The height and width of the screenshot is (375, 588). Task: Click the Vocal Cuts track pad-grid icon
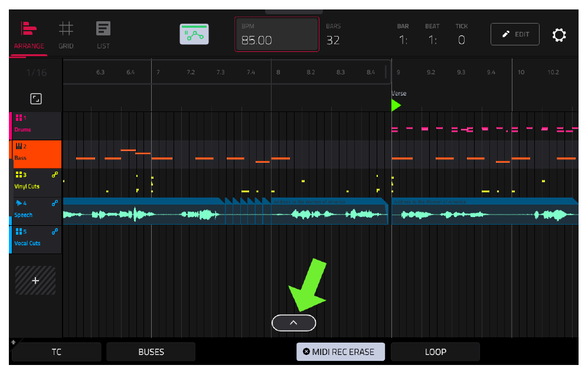(19, 232)
